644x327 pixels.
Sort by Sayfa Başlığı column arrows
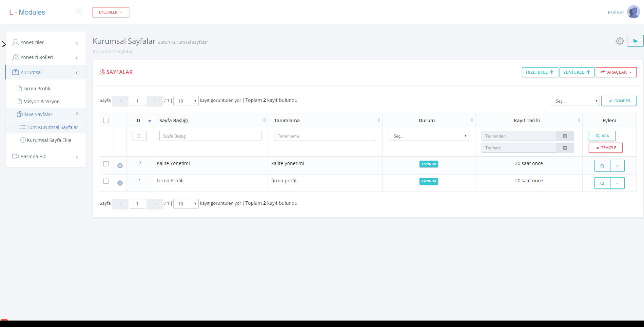tap(264, 120)
